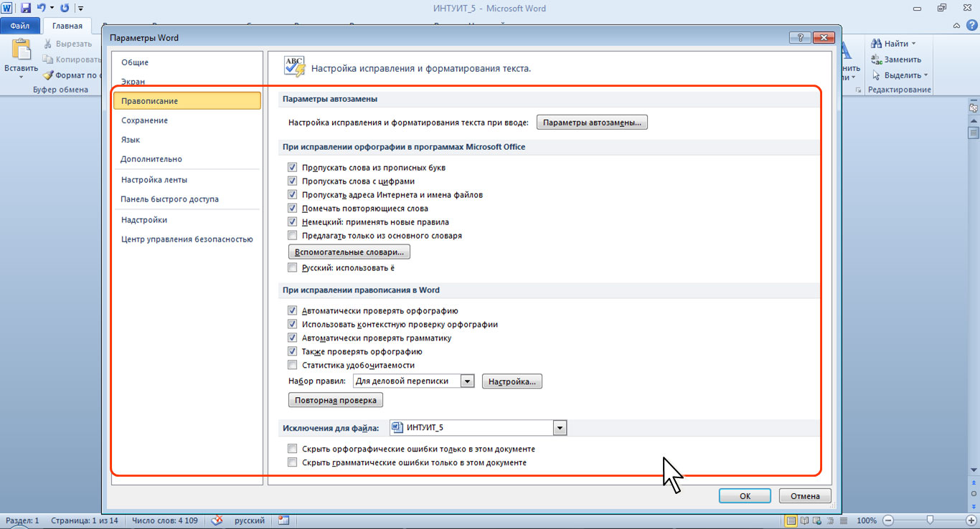Click the Cut (Вырезать) scissors icon
This screenshot has width=980, height=529.
click(48, 44)
